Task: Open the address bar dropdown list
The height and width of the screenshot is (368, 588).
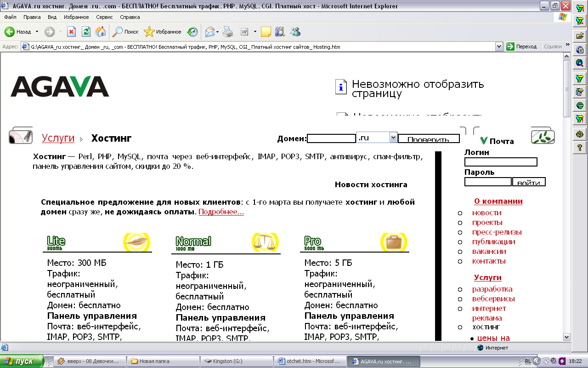Action: click(499, 46)
